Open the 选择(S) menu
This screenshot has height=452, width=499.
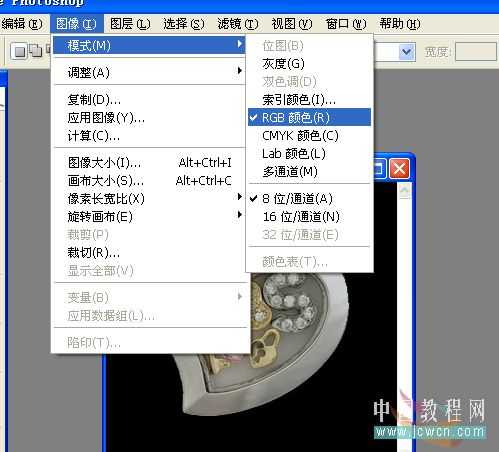point(184,24)
